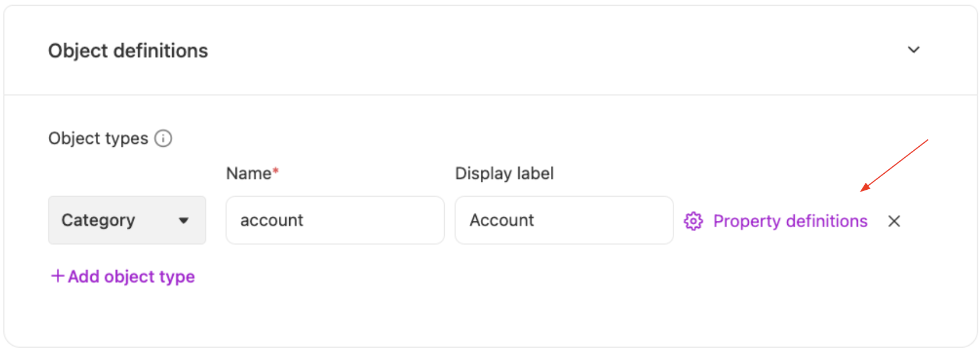Click the caret arrow in Category dropdown
The width and height of the screenshot is (980, 355).
pos(184,221)
